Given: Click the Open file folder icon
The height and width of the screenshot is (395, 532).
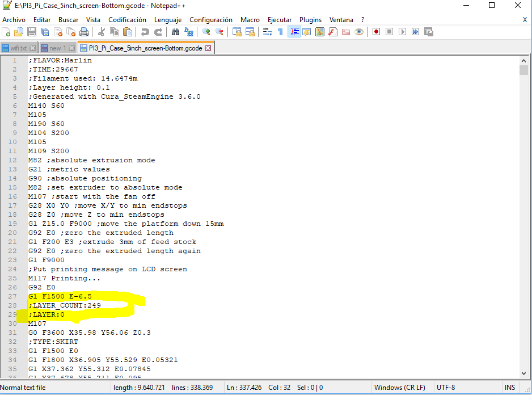Looking at the screenshot, I should coord(19,32).
